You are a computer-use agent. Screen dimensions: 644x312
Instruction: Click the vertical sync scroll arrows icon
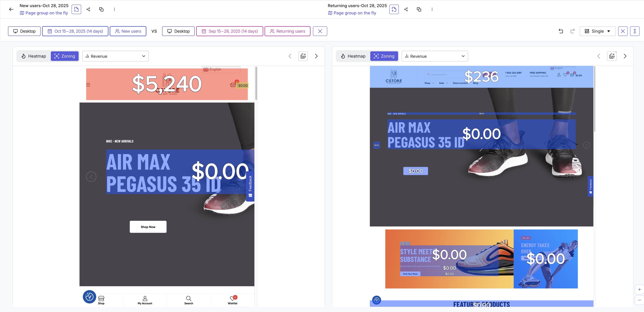click(x=635, y=31)
